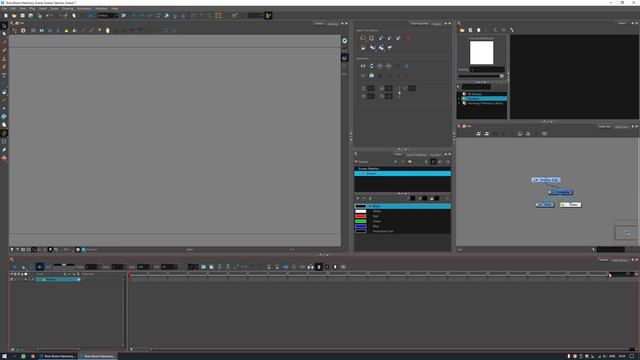This screenshot has height=360, width=640.
Task: Click the green script icon in top toolbar
Action: 269,16
